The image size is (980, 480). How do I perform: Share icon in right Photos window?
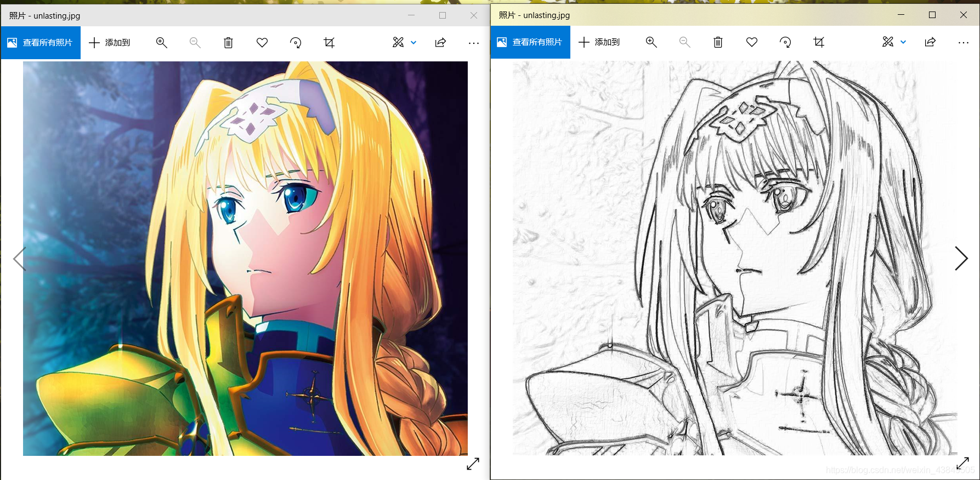930,42
